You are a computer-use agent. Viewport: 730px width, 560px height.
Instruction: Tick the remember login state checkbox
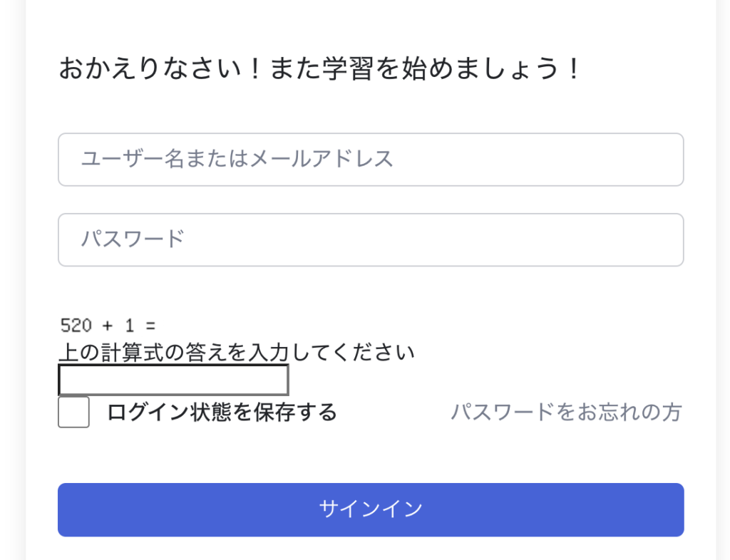point(73,413)
